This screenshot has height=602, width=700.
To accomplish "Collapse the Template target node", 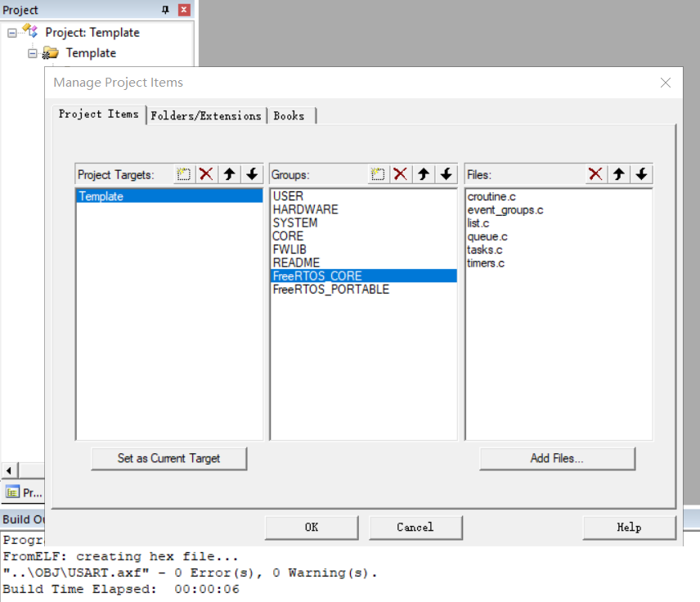I will coord(32,54).
